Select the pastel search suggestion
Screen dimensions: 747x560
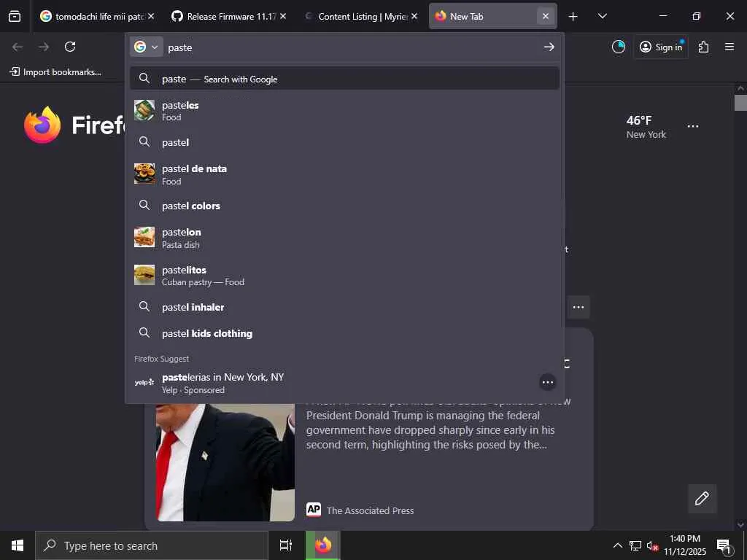point(344,142)
